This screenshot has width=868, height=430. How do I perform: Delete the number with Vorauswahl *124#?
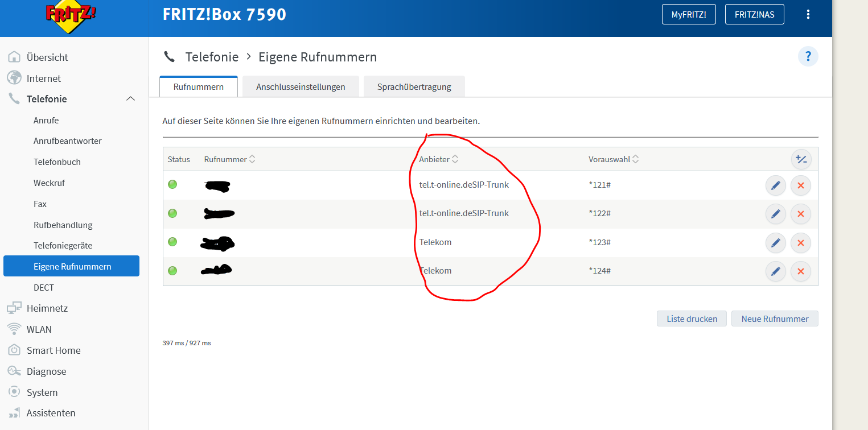(800, 271)
